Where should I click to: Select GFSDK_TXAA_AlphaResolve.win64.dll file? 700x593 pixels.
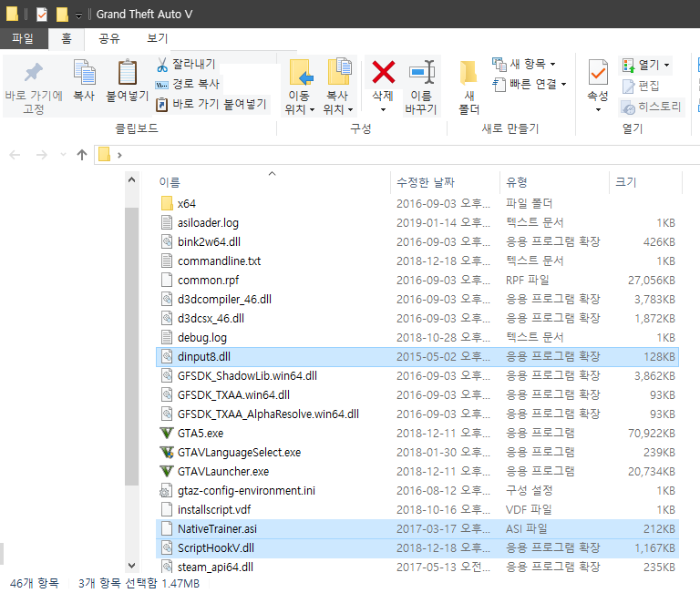417,414
